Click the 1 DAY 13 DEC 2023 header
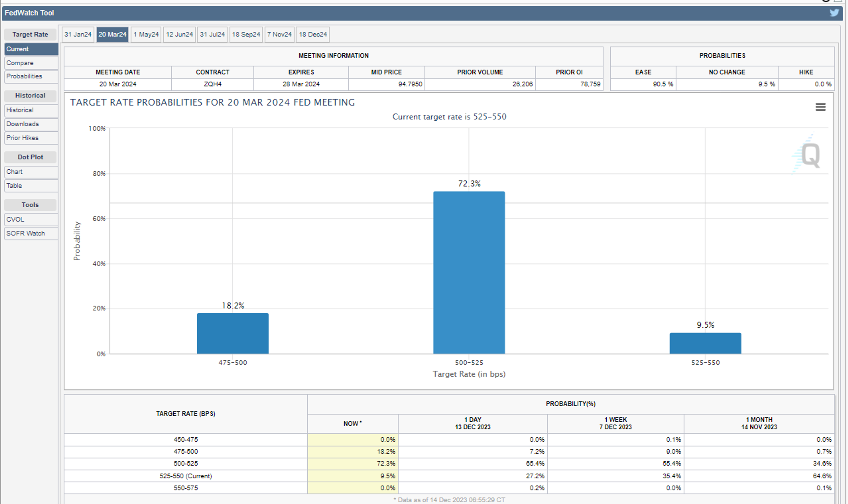The width and height of the screenshot is (848, 504). 473,424
